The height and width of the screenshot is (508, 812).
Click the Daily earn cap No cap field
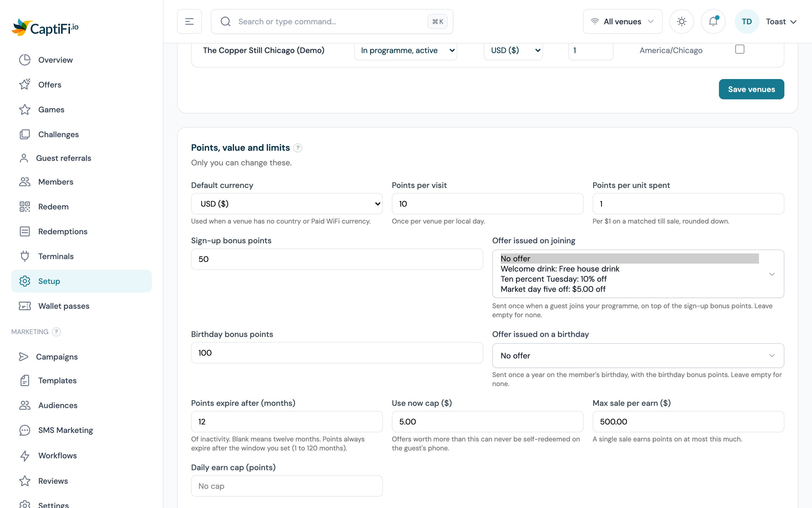[286, 486]
